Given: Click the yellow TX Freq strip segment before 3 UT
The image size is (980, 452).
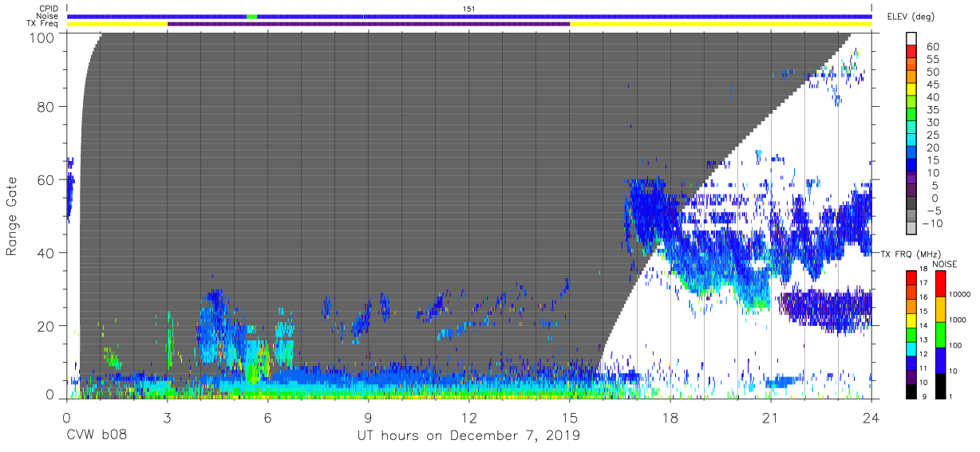Looking at the screenshot, I should pyautogui.click(x=117, y=24).
